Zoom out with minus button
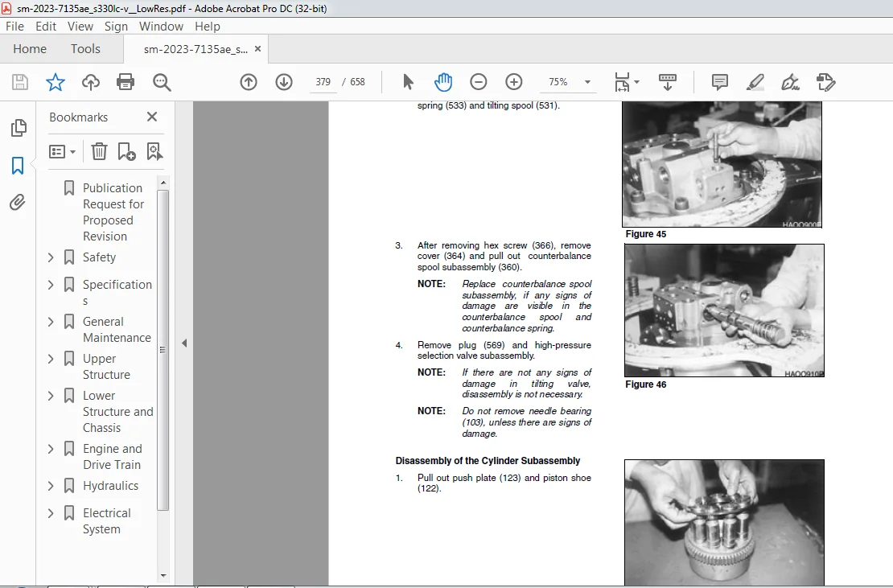Screen dimensions: 893x588 (479, 82)
